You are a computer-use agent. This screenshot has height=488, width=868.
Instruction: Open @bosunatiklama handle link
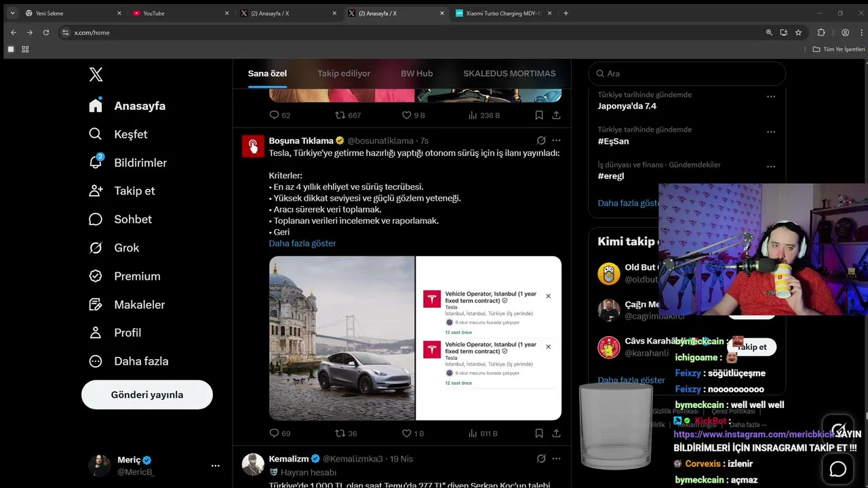point(380,140)
